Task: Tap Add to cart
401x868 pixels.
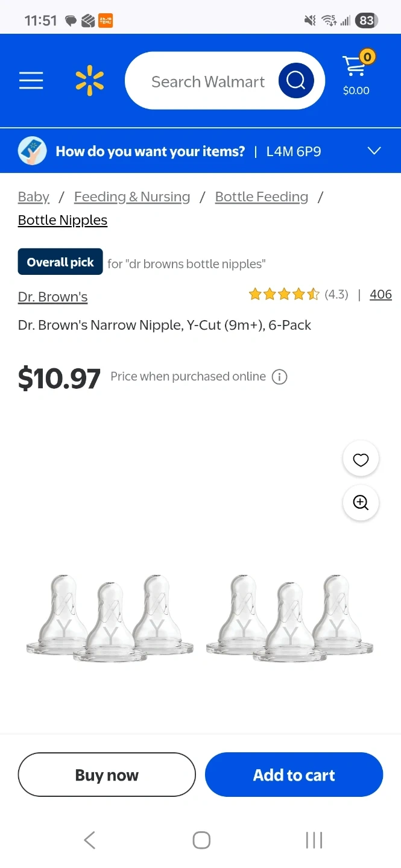Action: point(294,775)
